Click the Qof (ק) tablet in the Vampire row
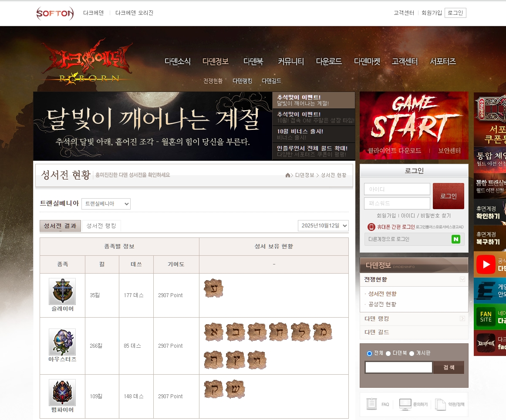Screen dimensions: 506x420 [214, 389]
